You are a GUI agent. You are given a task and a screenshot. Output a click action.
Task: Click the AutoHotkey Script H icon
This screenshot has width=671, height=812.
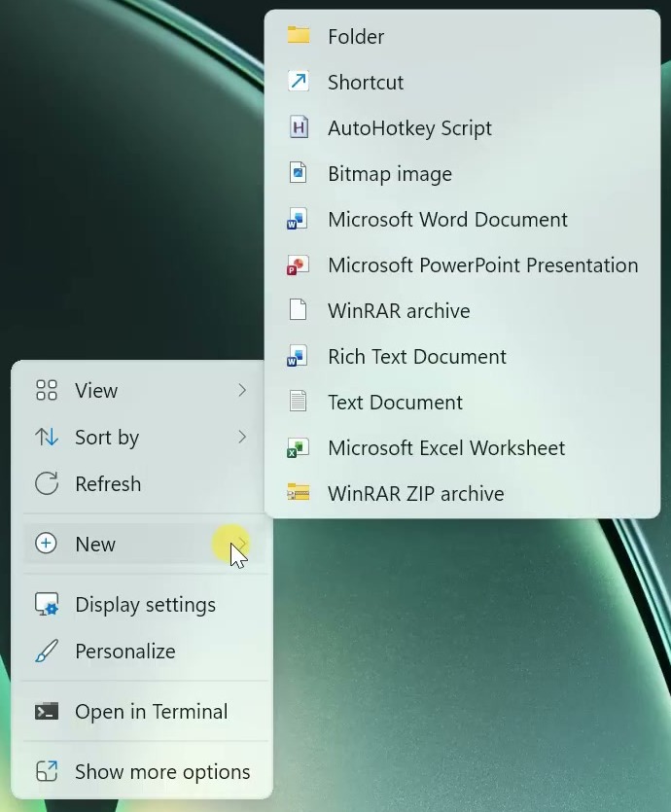299,127
